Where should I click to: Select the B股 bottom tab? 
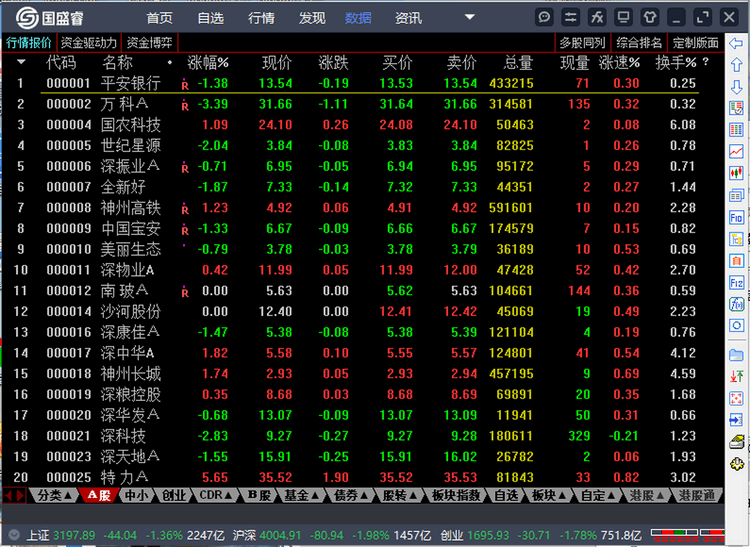click(259, 495)
